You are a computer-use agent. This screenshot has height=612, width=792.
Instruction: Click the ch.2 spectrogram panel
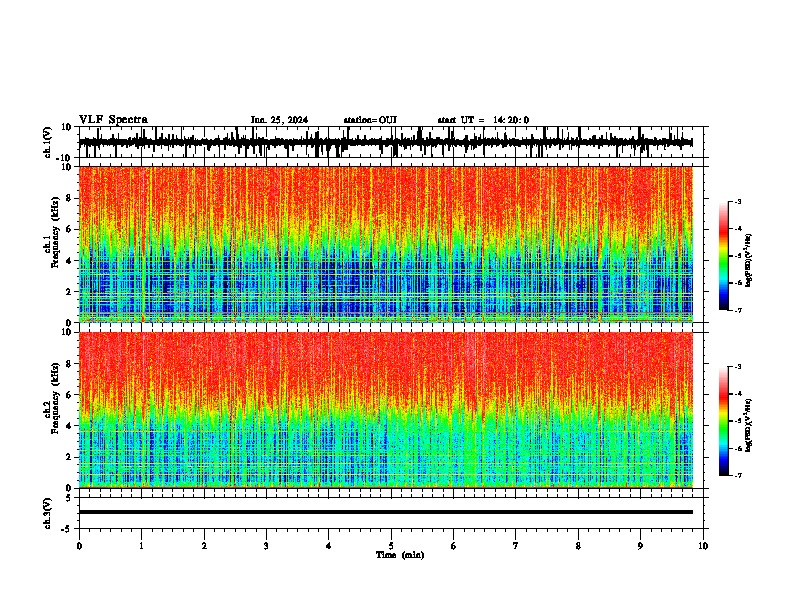pos(386,410)
